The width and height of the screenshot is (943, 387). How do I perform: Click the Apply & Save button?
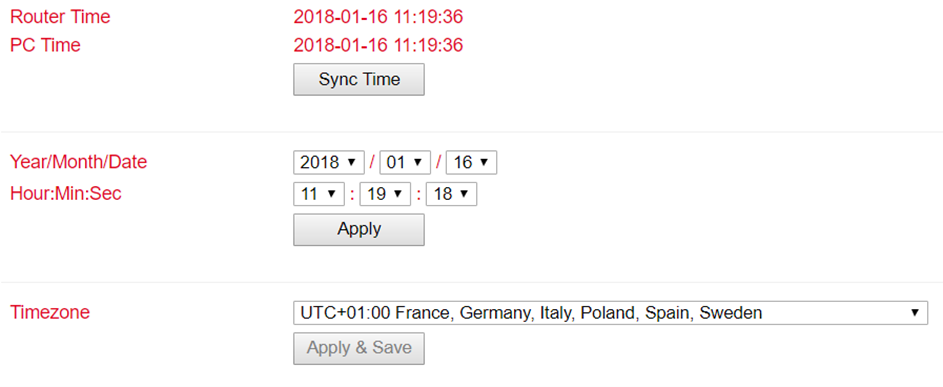tap(358, 348)
